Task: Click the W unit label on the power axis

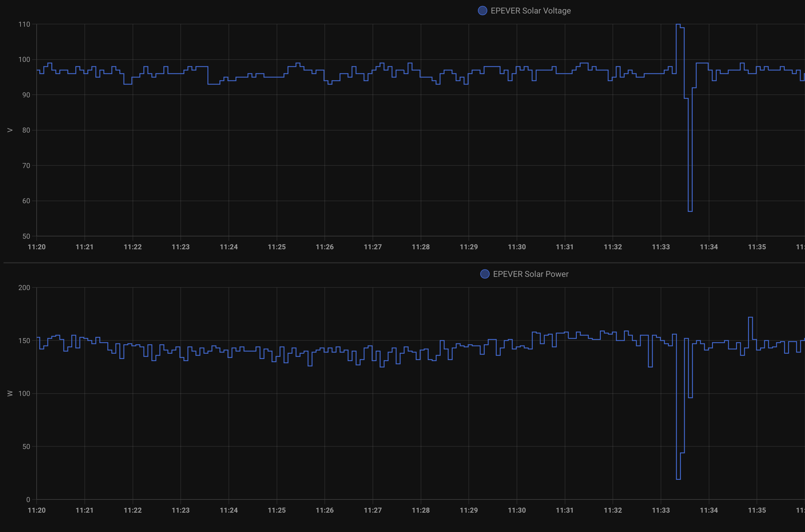Action: 10,393
